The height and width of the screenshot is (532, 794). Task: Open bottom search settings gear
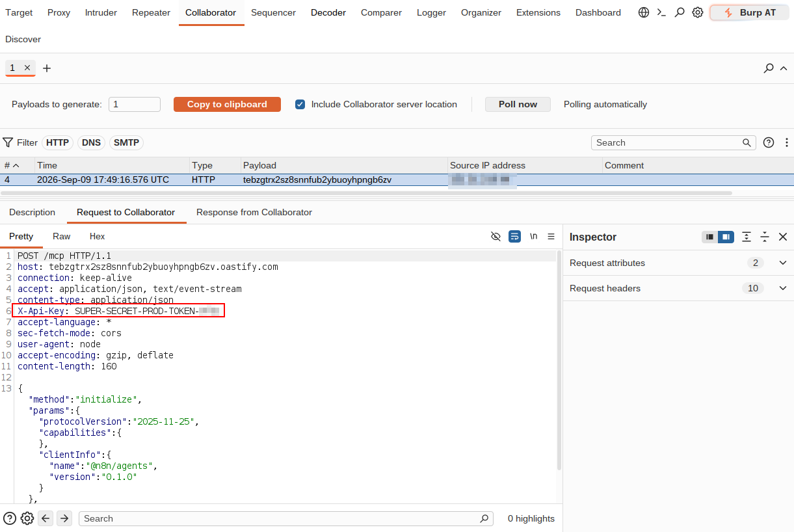(x=27, y=518)
